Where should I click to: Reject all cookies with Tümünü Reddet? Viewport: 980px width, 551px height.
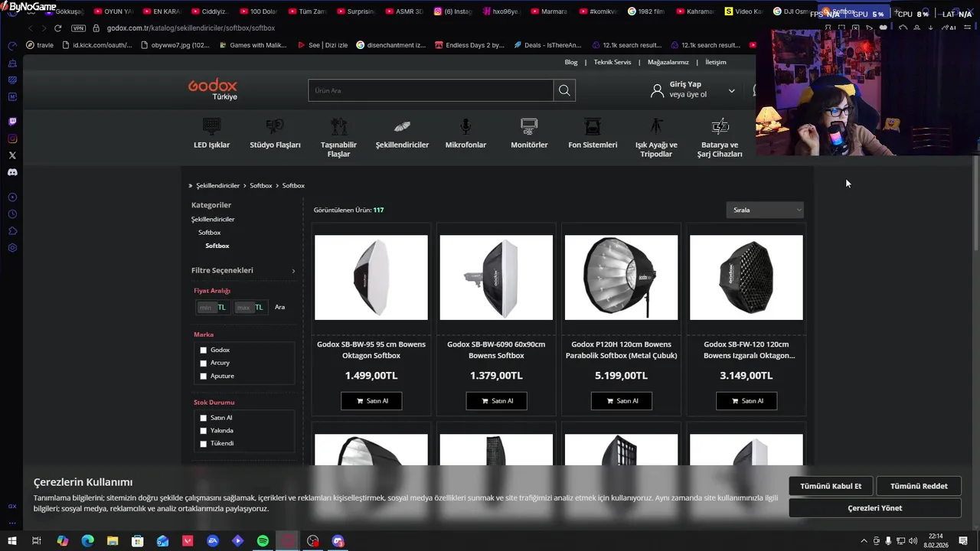(x=919, y=486)
